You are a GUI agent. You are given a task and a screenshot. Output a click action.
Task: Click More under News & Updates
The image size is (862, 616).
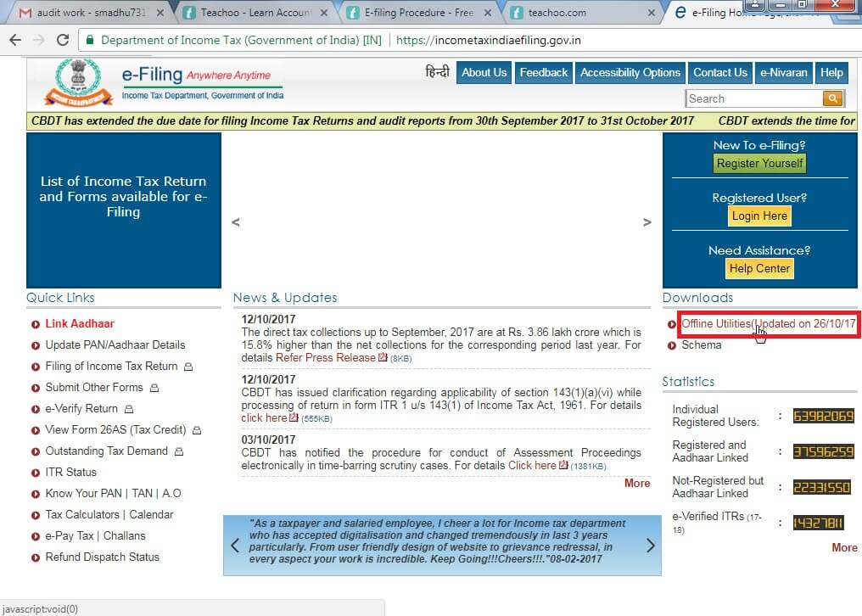637,483
